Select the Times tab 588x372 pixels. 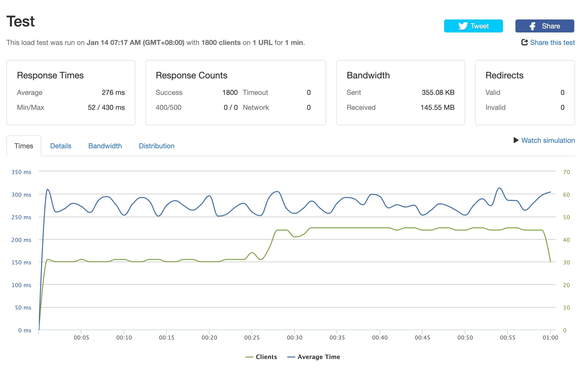pos(24,146)
